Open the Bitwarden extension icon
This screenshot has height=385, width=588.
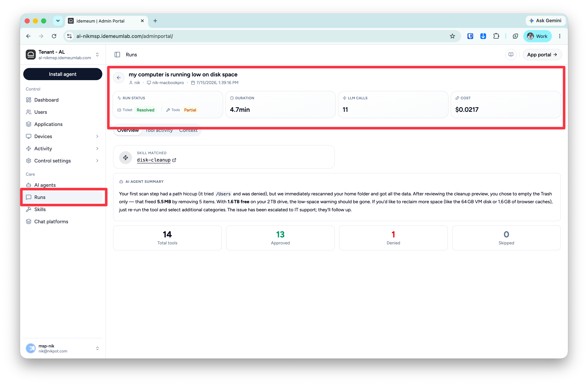tap(470, 36)
